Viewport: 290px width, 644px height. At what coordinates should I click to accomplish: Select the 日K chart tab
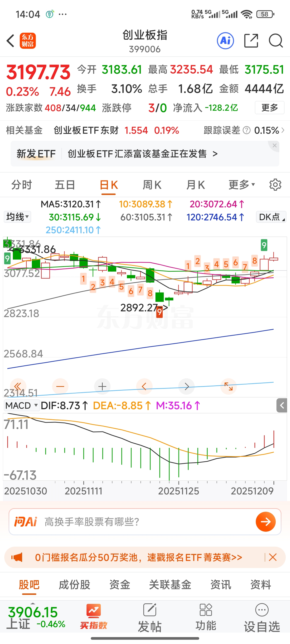coord(109,185)
